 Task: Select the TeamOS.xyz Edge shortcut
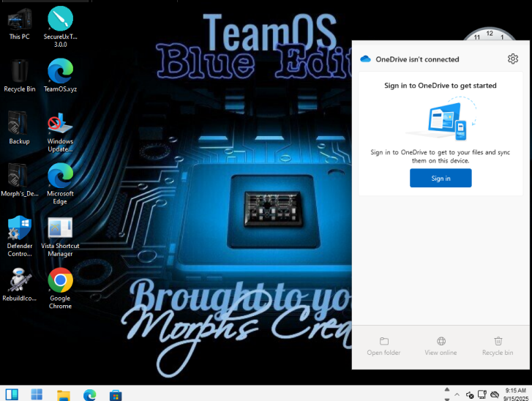(x=61, y=75)
